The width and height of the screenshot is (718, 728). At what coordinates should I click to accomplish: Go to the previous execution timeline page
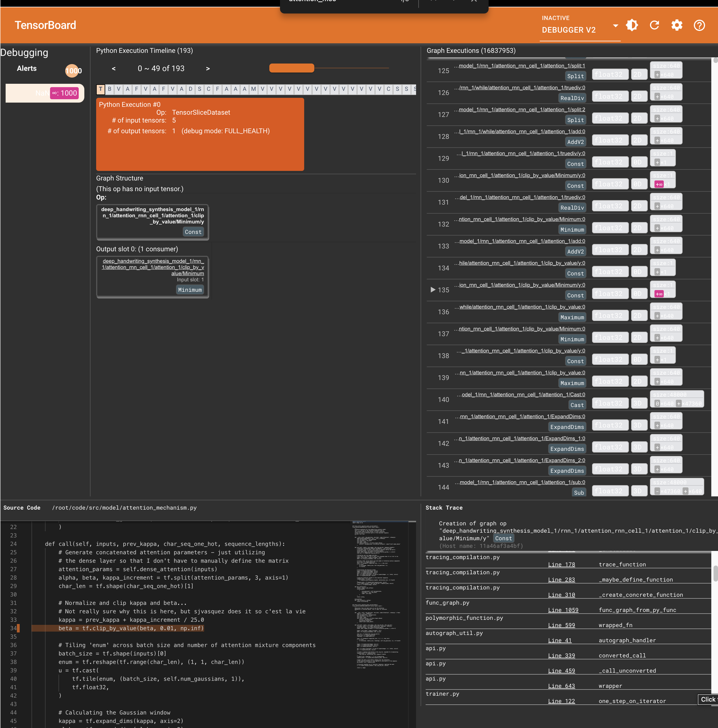114,69
